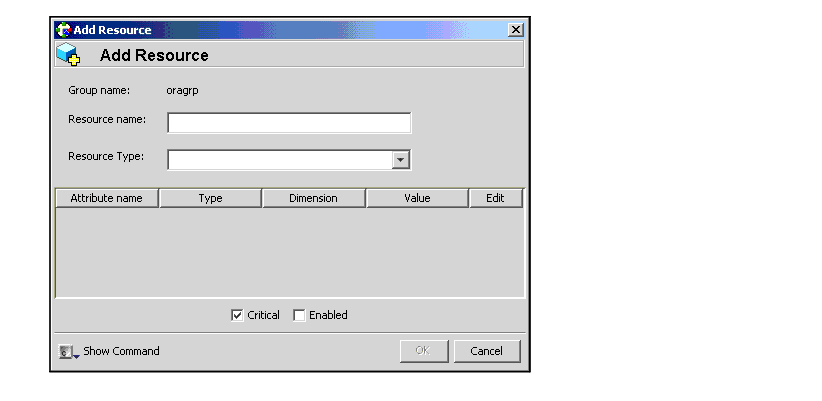The height and width of the screenshot is (401, 822).
Task: Click the Show Command icon
Action: (x=67, y=352)
